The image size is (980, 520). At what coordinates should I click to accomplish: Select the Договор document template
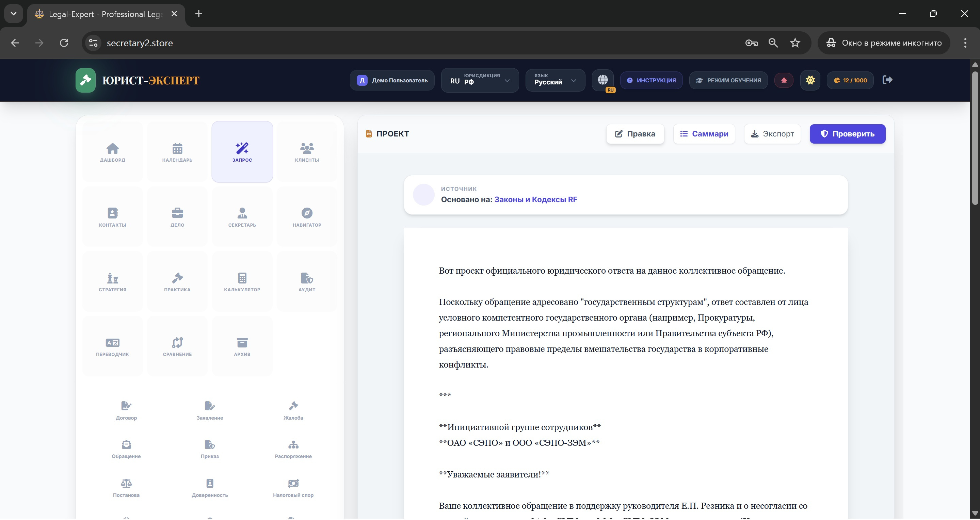point(126,410)
